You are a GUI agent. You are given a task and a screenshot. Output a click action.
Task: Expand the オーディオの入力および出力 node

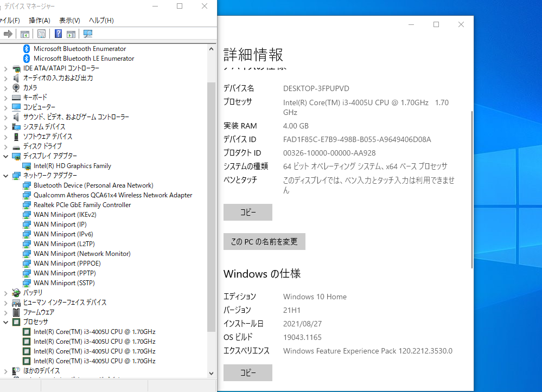pyautogui.click(x=5, y=79)
